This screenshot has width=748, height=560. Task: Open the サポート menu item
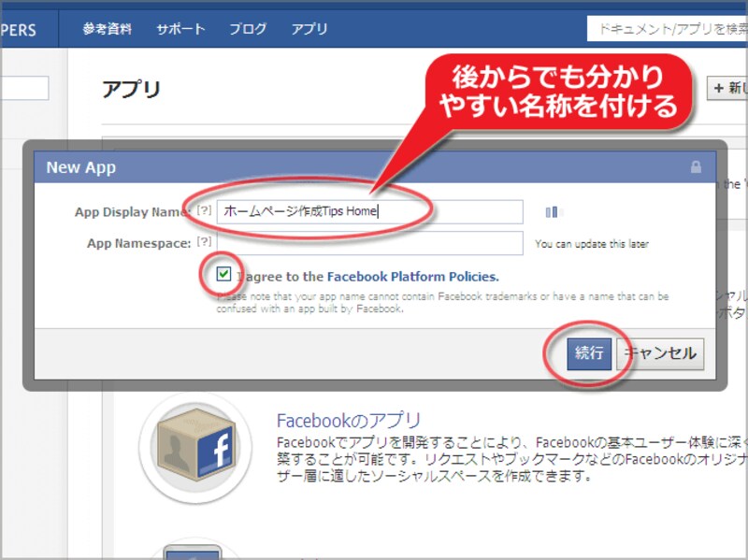(x=180, y=29)
